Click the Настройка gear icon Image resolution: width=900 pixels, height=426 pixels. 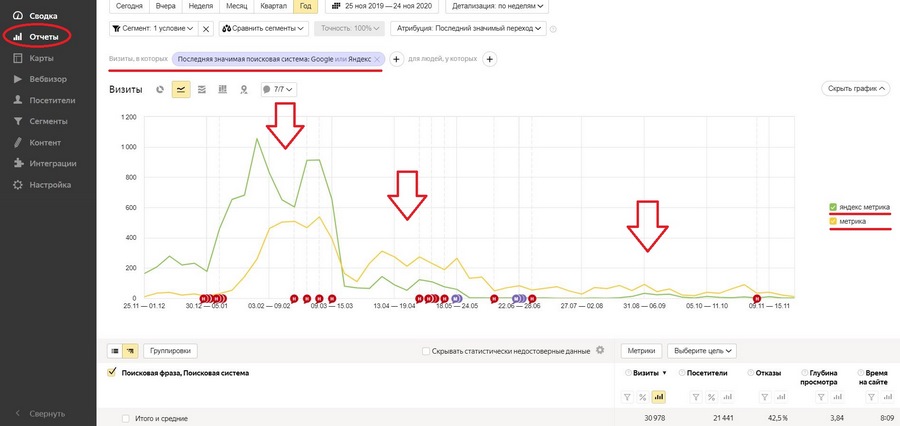pyautogui.click(x=18, y=185)
